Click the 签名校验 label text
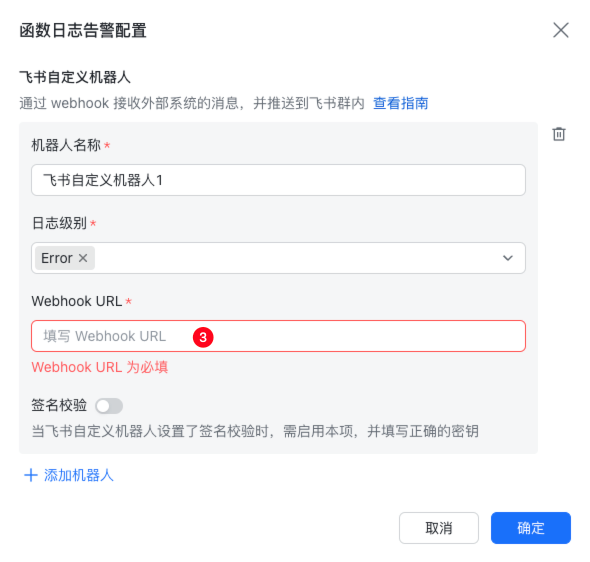 [x=59, y=406]
